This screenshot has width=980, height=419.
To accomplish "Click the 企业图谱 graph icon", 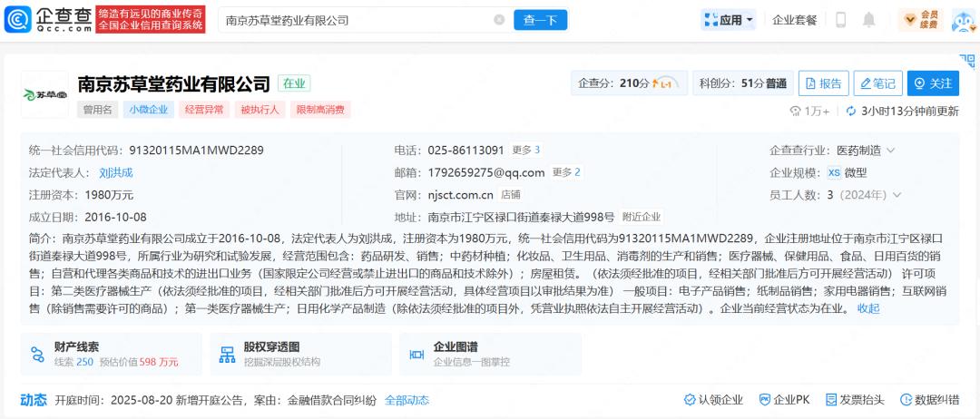I will click(416, 355).
